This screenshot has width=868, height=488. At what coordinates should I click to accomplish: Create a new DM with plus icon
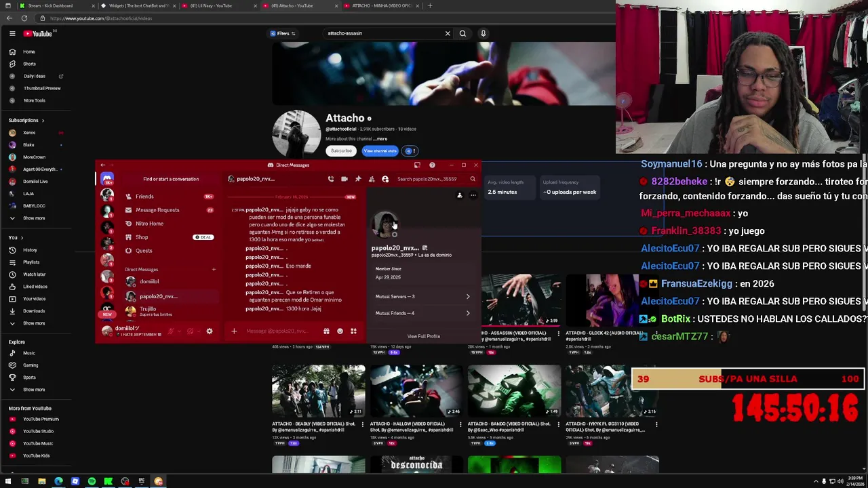[x=214, y=269]
